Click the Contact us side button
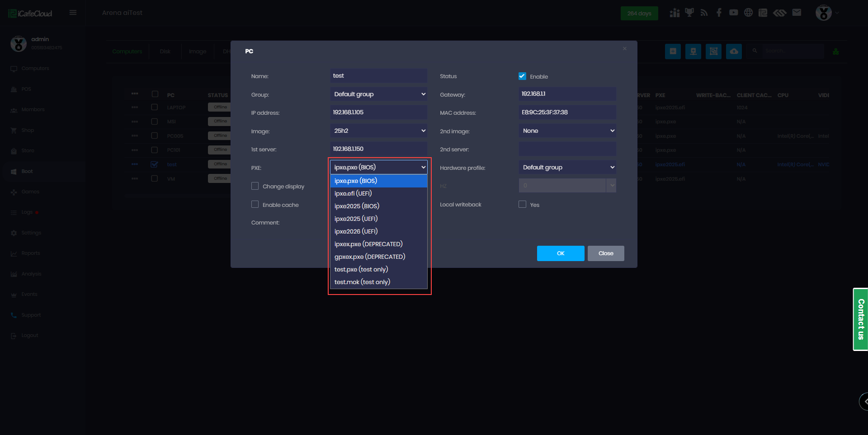The image size is (868, 435). (861, 319)
